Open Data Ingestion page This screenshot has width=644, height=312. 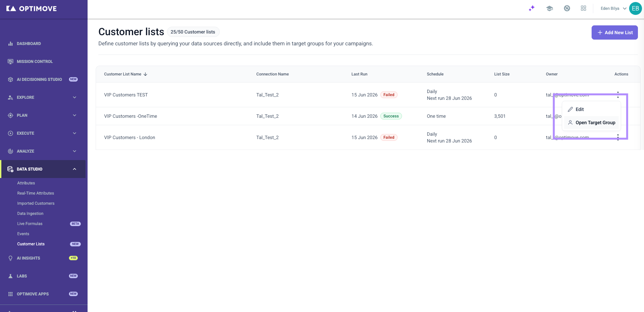(x=30, y=214)
